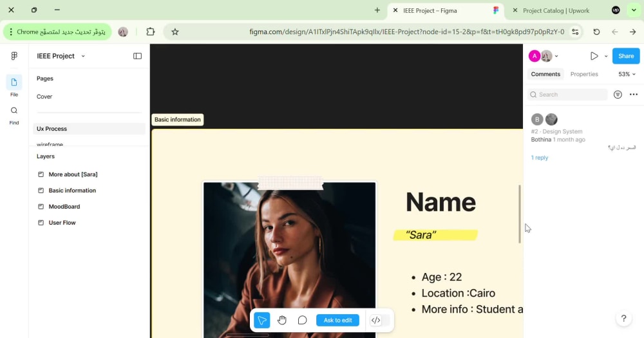
Task: Open a new browser tab with plus
Action: pos(377,10)
